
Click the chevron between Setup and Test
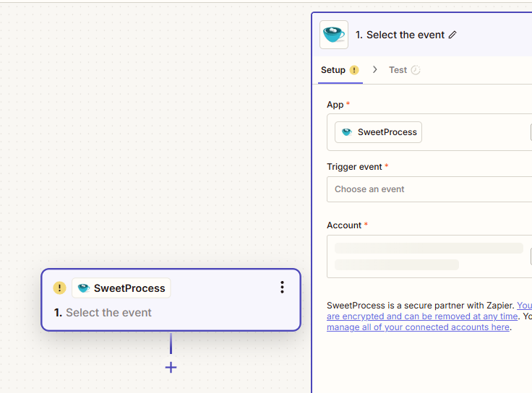374,70
